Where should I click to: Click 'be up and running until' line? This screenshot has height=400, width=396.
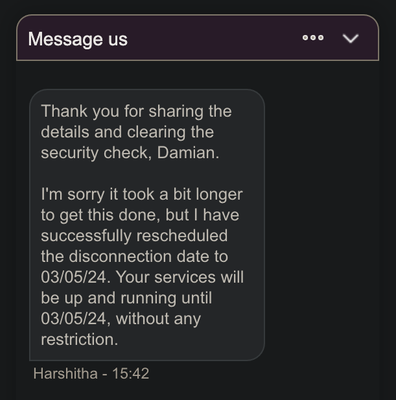click(126, 298)
